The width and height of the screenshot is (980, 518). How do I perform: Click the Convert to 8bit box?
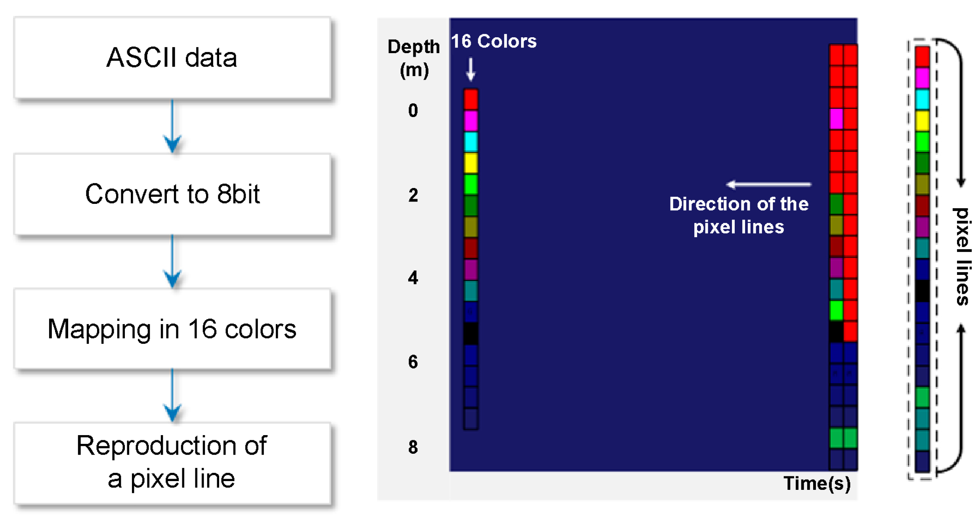[x=172, y=194]
